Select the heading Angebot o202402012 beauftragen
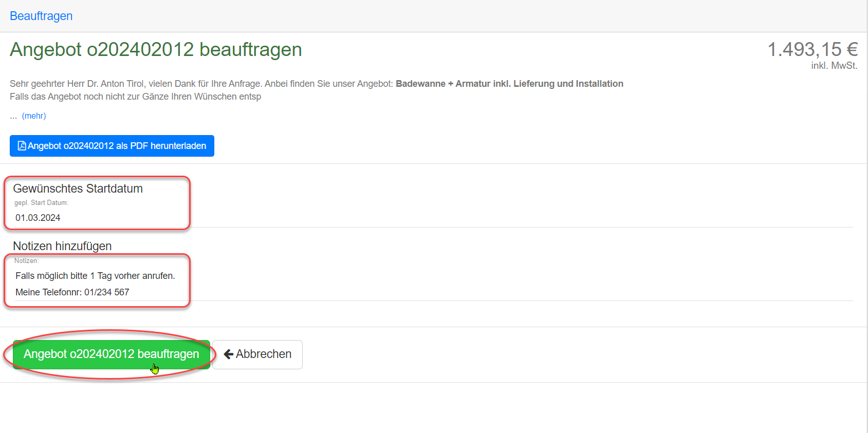Viewport: 868px width, 433px height. [x=156, y=50]
